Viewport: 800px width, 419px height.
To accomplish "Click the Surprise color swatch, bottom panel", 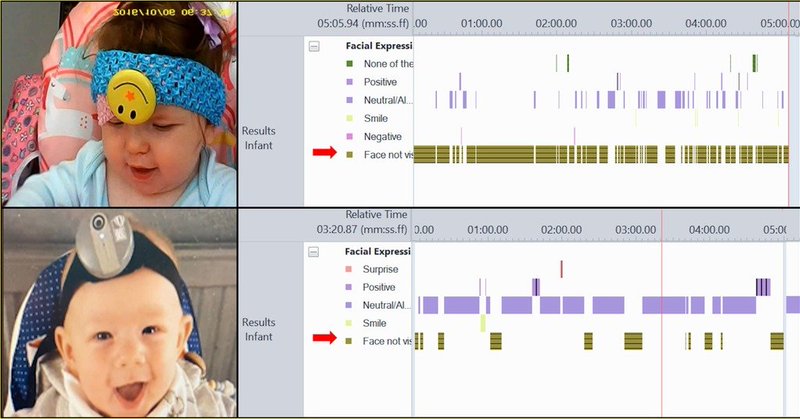I will 348,269.
